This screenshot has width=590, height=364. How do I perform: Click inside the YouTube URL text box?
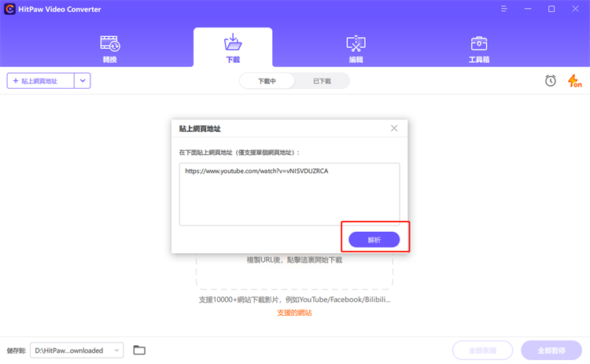pyautogui.click(x=289, y=194)
